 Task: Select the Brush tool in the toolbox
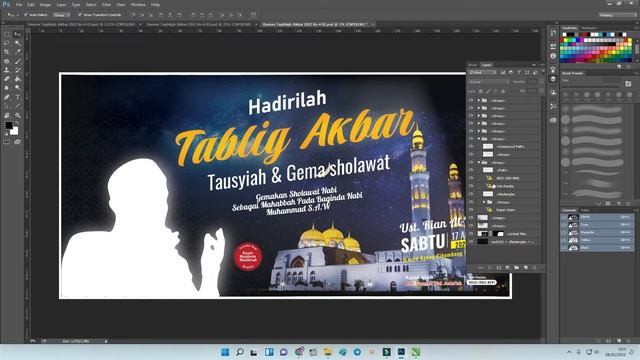pos(17,61)
